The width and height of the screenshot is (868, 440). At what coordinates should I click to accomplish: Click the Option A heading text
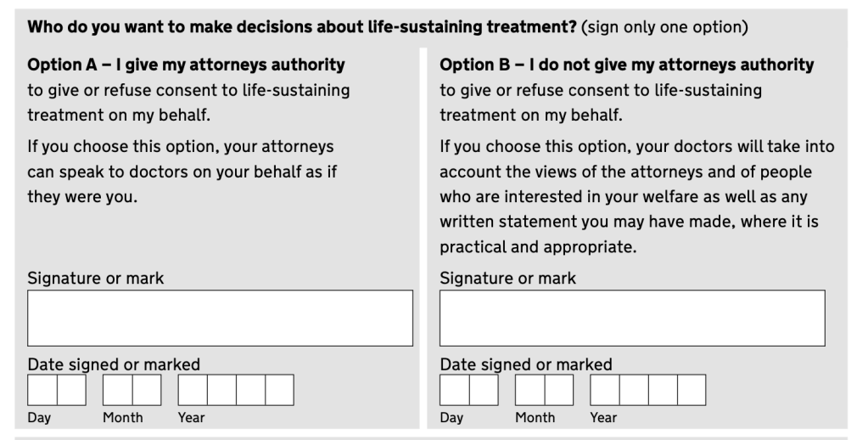click(186, 65)
